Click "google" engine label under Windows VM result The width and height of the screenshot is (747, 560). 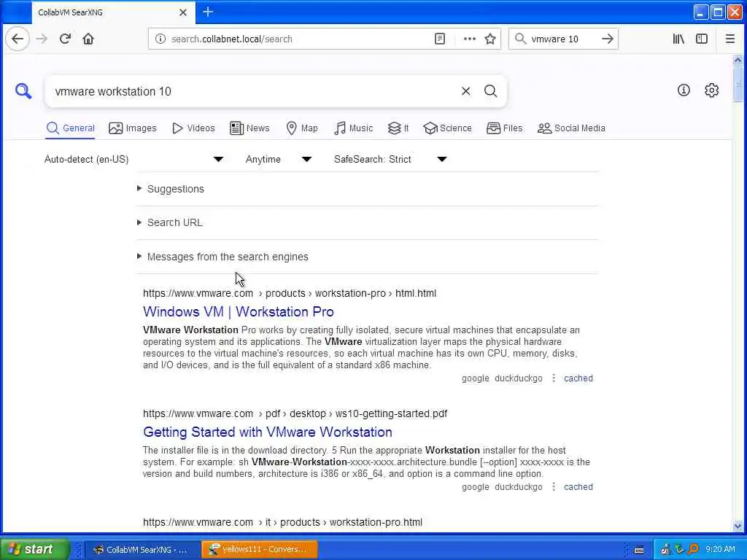click(476, 378)
